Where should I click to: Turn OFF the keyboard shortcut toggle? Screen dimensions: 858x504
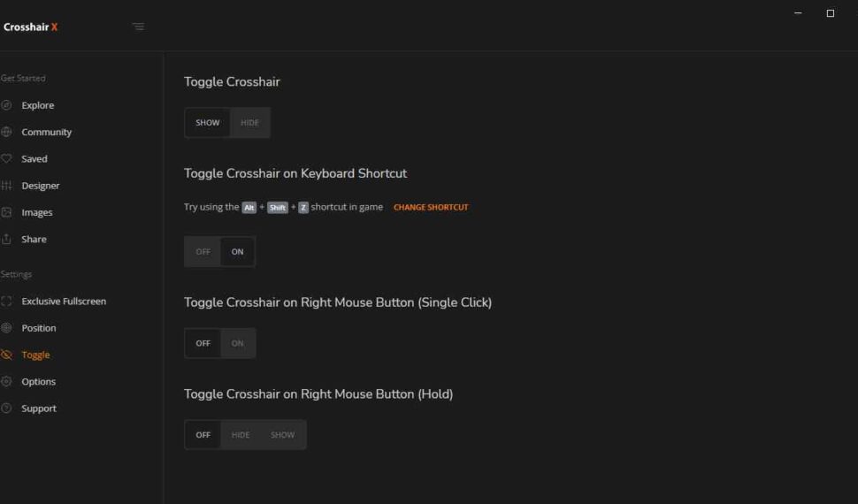(203, 252)
